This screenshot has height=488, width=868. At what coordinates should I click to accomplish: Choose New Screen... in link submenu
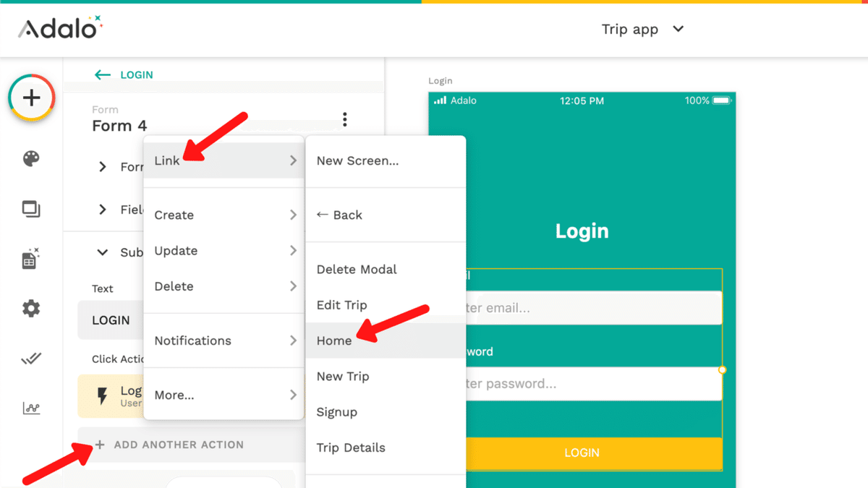click(x=386, y=160)
